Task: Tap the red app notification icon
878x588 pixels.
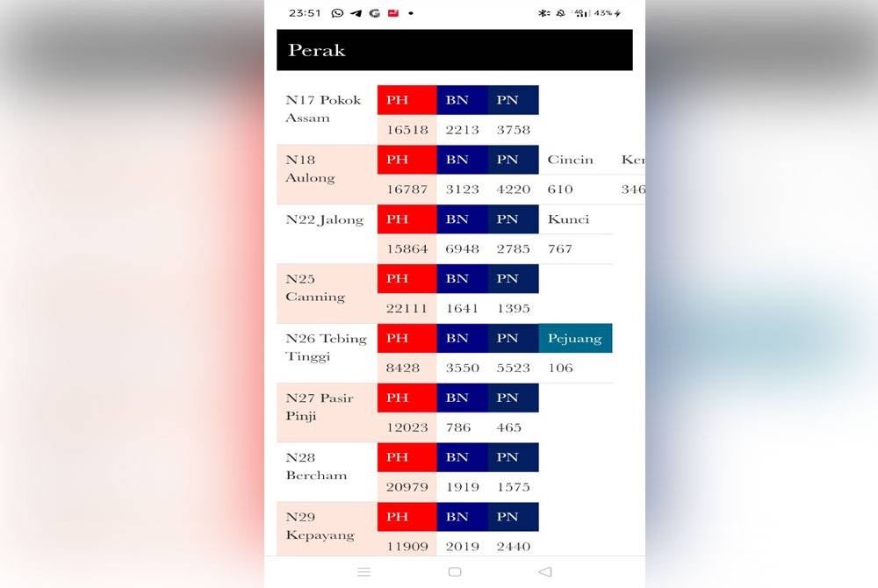Action: (392, 13)
